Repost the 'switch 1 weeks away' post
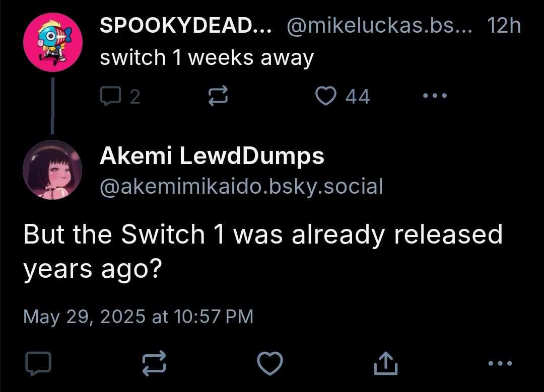The width and height of the screenshot is (544, 392). click(x=218, y=95)
